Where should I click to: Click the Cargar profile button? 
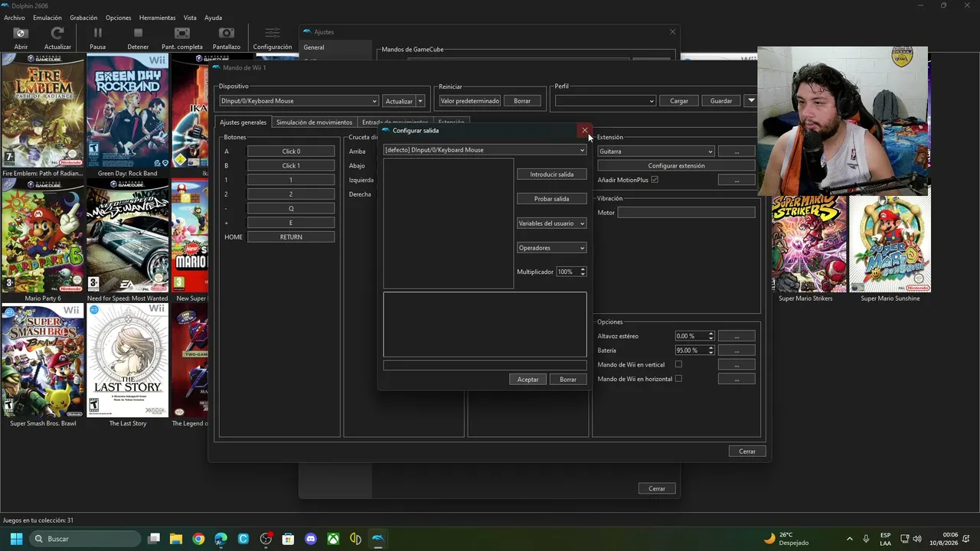click(679, 101)
